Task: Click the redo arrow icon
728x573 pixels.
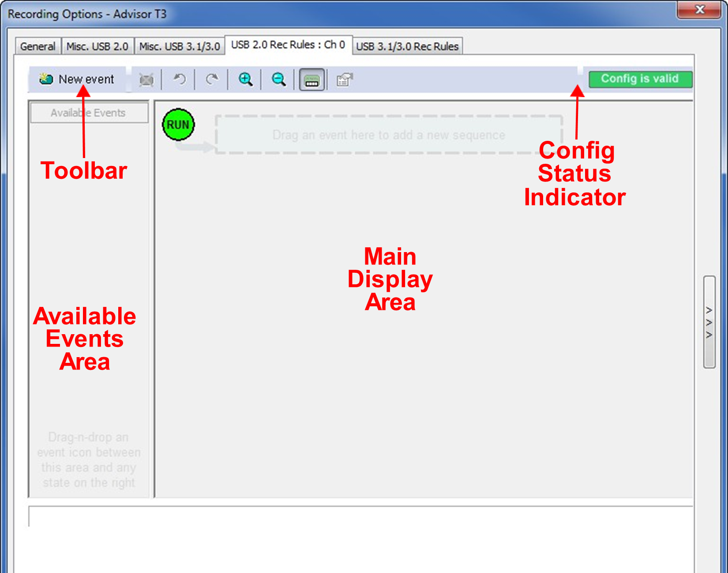Action: pyautogui.click(x=212, y=79)
